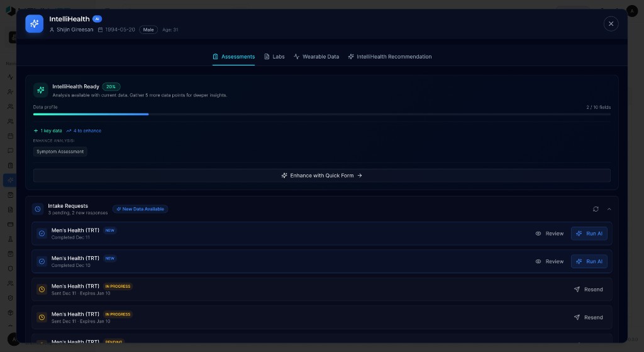Resend the second in-progress Men's Health request
The height and width of the screenshot is (352, 644).
tap(589, 317)
